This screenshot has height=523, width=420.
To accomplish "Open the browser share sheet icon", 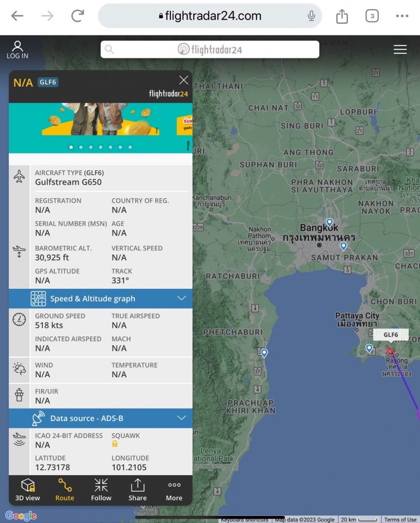I will (x=342, y=16).
